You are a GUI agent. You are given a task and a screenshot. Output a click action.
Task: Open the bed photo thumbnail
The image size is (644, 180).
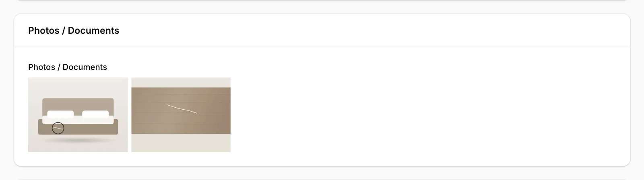(x=78, y=115)
